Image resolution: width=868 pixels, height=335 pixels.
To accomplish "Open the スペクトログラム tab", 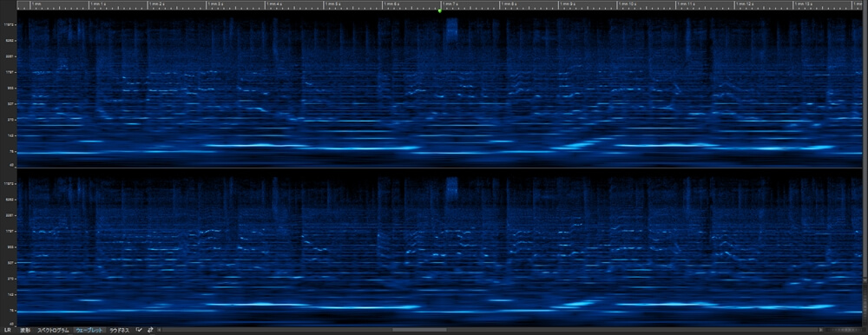I will [x=53, y=330].
